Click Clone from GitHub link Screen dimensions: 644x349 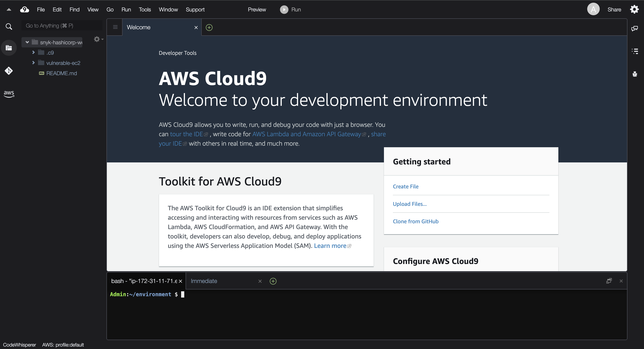(415, 221)
